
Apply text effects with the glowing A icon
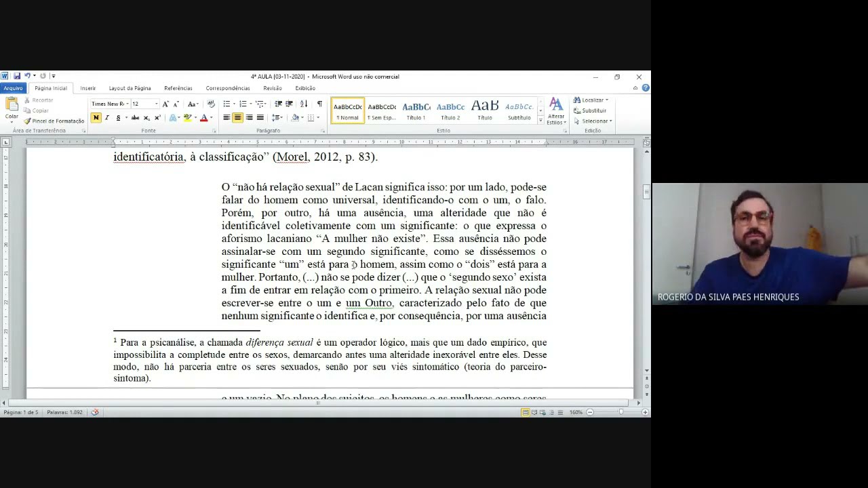(x=173, y=118)
